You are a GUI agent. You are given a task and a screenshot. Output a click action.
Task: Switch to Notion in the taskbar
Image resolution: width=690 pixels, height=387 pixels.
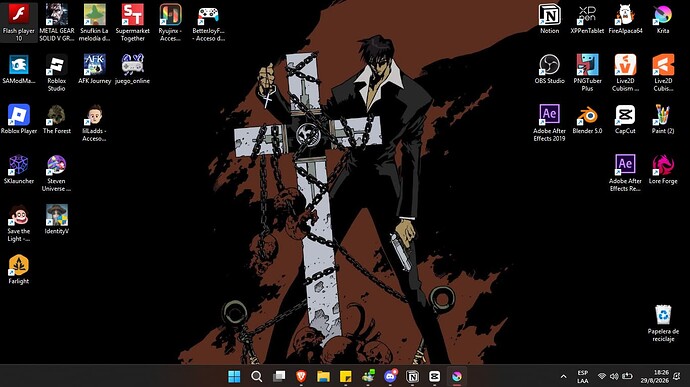tap(412, 376)
